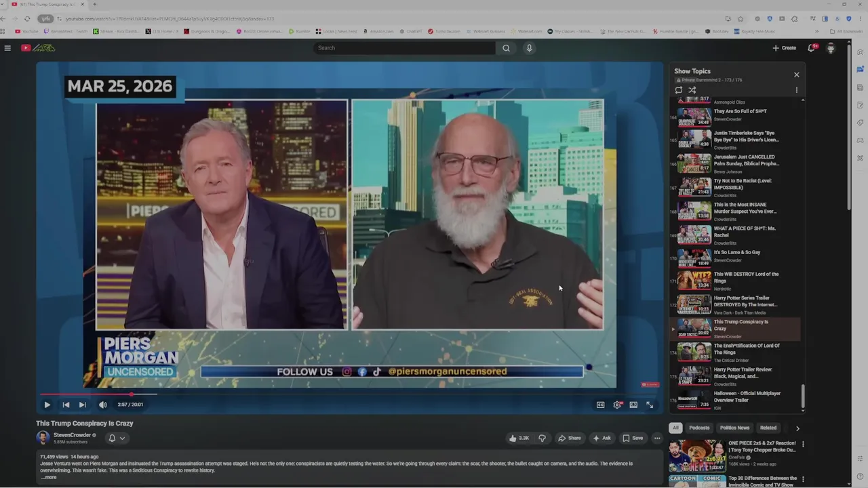Switch to theater mode
Screen dimensions: 868x488
(x=633, y=405)
